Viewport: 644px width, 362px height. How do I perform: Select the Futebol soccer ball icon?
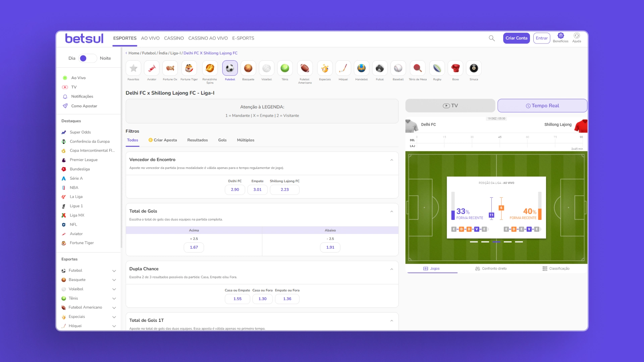coord(230,68)
